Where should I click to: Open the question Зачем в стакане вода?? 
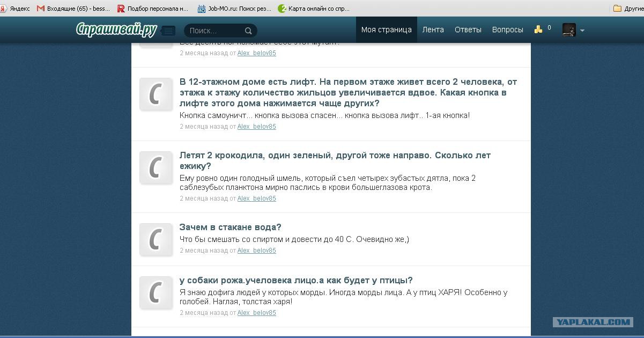pos(230,227)
